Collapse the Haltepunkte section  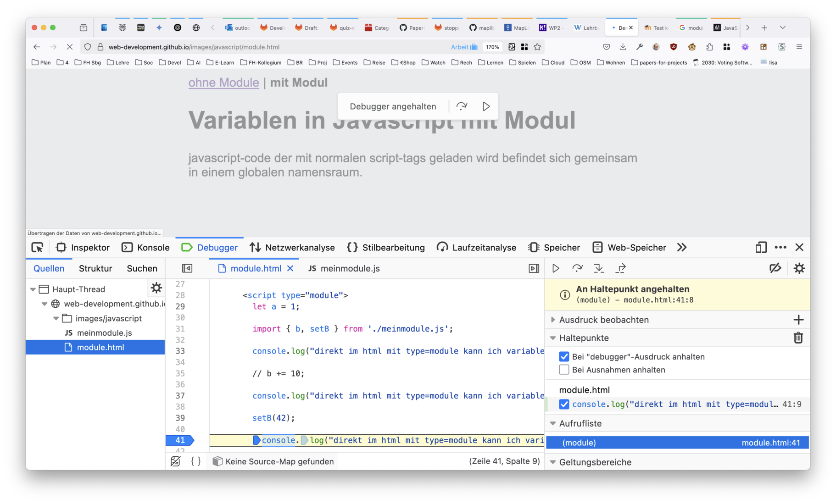click(x=553, y=338)
